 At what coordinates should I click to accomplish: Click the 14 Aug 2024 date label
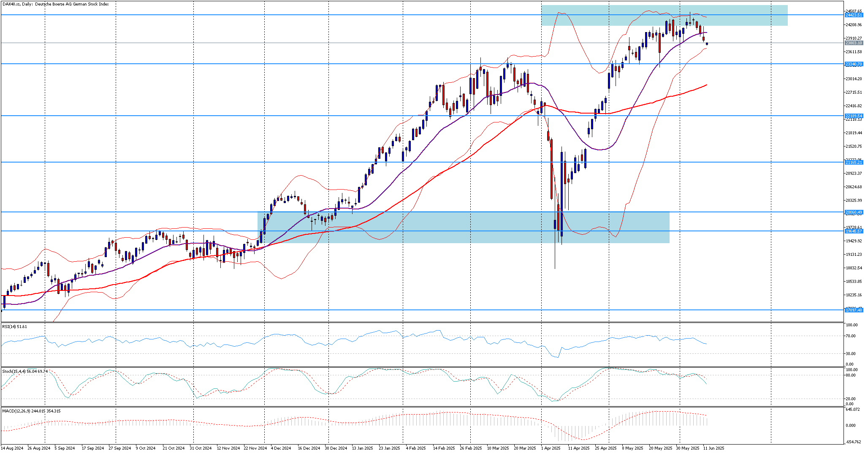click(12, 448)
